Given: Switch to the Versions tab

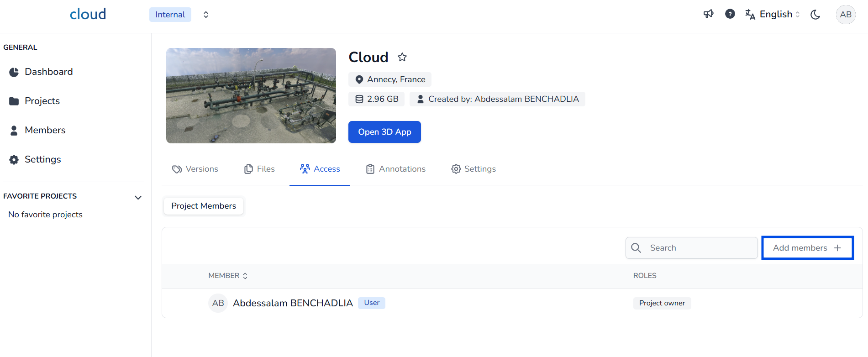Looking at the screenshot, I should (x=195, y=169).
